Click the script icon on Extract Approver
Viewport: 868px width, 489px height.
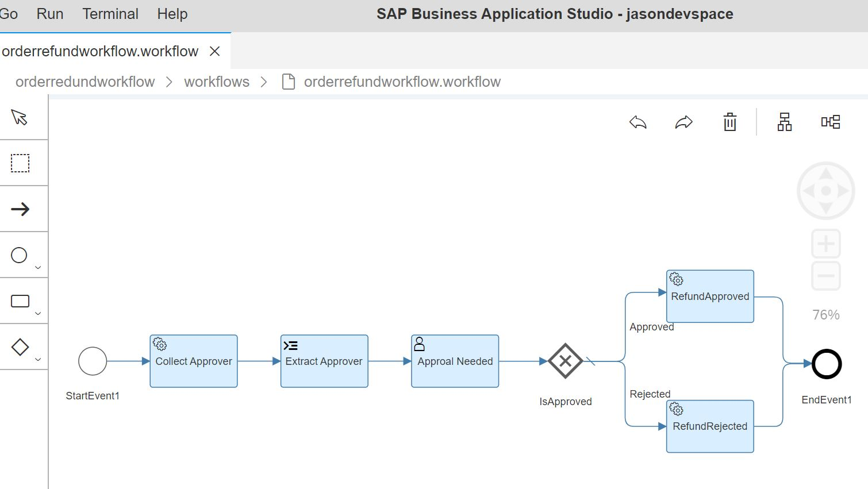pyautogui.click(x=291, y=345)
